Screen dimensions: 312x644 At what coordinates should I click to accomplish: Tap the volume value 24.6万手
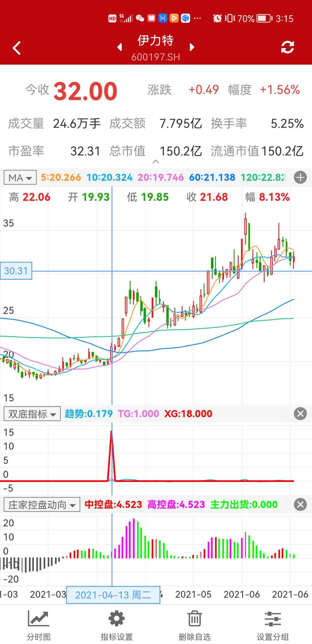click(x=77, y=123)
